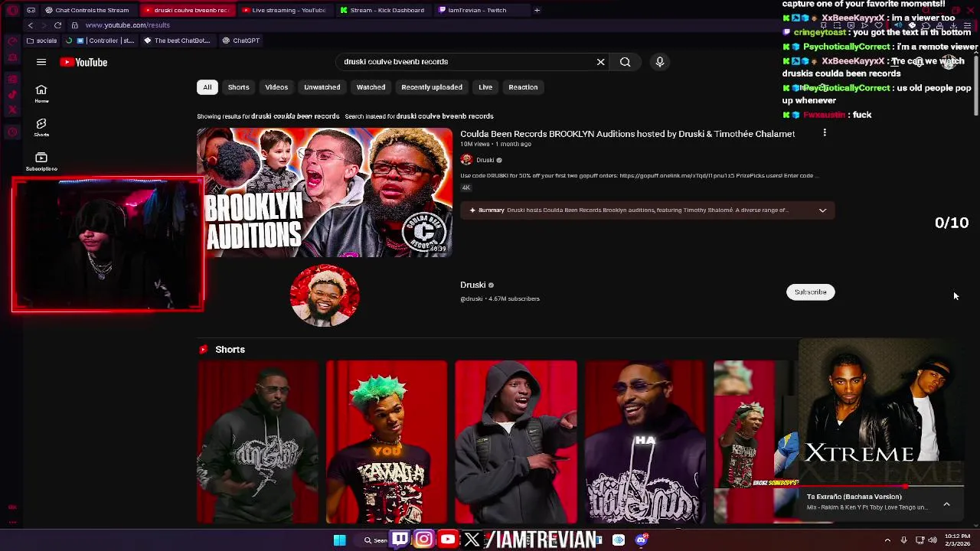Screen dimensions: 980x551
Task: Open Discord icon in the taskbar
Action: click(x=642, y=540)
